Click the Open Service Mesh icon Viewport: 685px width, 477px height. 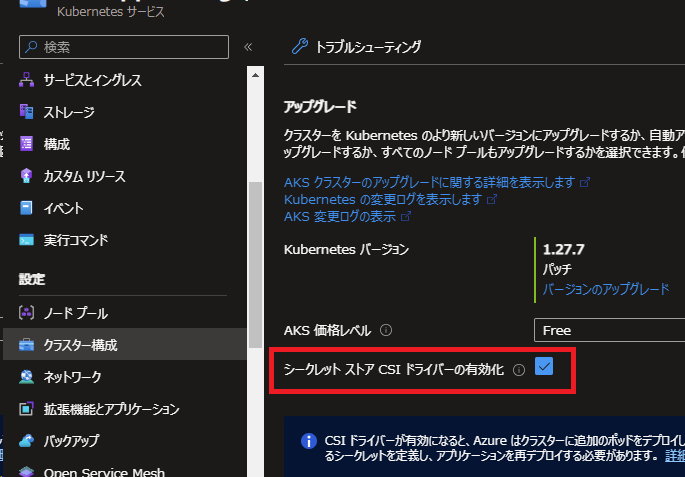tap(27, 472)
